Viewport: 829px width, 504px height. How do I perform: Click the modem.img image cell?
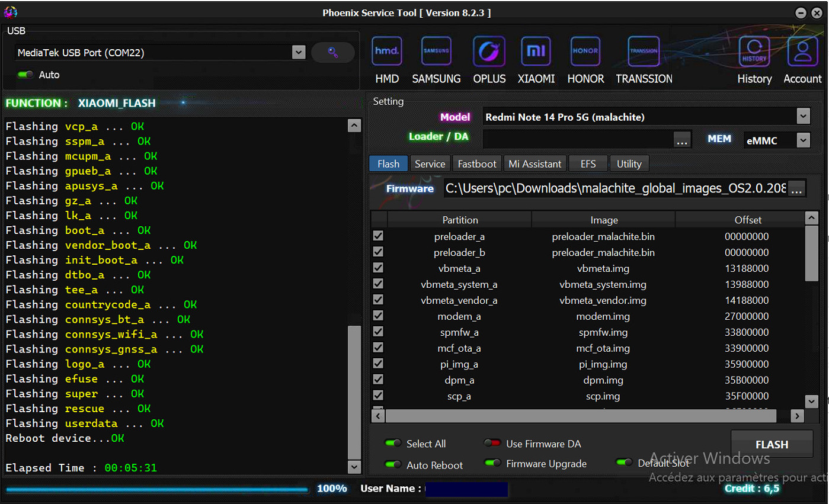603,316
